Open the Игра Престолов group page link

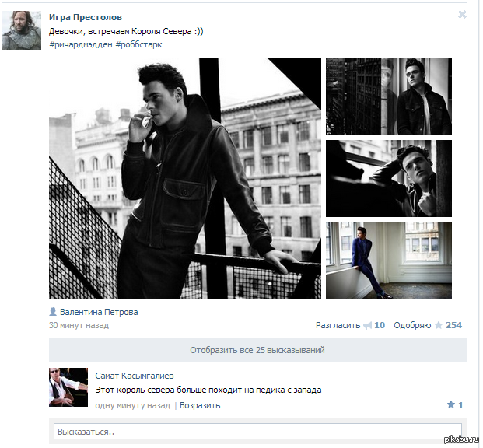(85, 17)
